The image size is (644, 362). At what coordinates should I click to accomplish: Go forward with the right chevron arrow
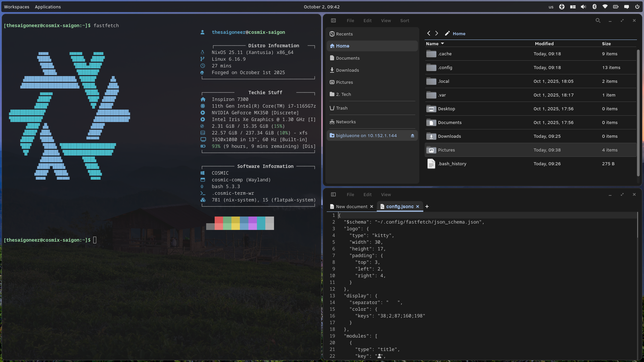click(437, 33)
